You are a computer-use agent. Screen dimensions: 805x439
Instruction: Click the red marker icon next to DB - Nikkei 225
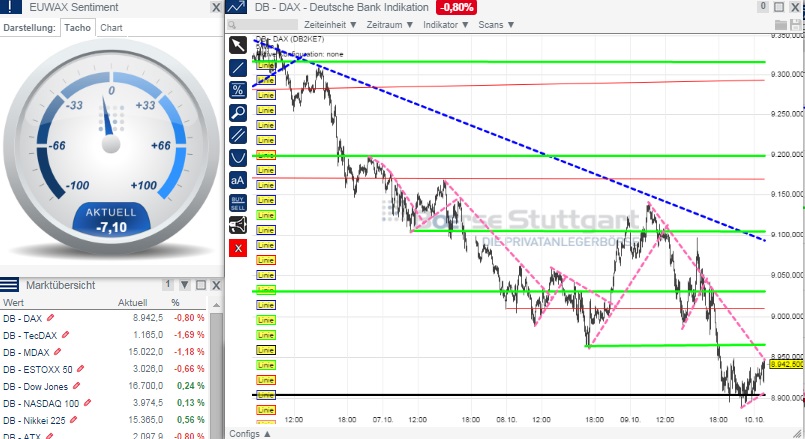click(74, 420)
